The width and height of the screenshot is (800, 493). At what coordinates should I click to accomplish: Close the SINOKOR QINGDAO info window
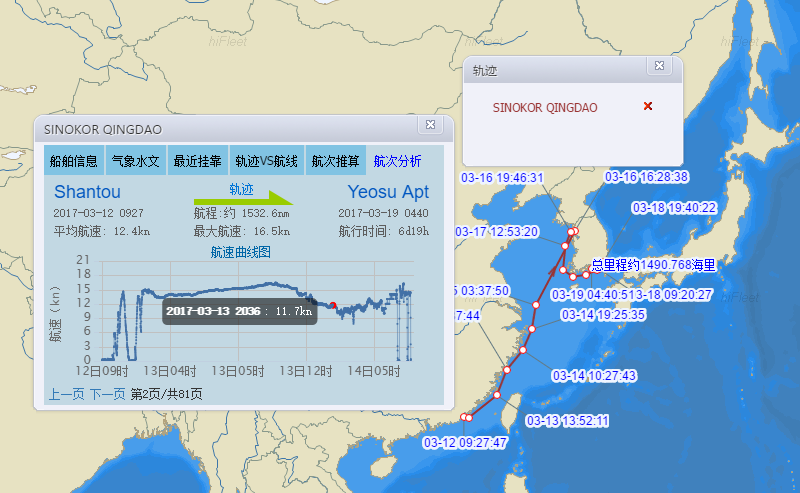pyautogui.click(x=430, y=125)
